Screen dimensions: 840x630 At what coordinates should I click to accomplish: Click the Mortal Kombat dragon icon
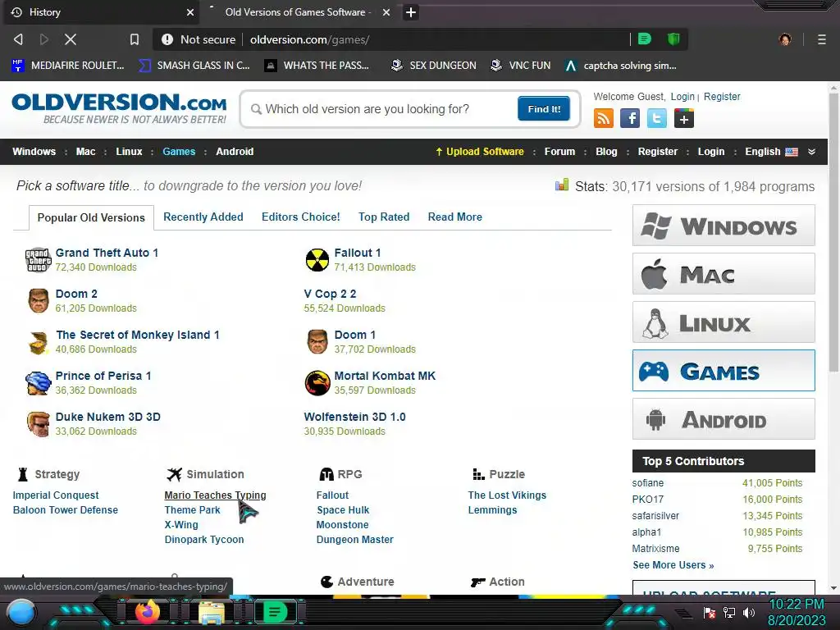(x=317, y=383)
